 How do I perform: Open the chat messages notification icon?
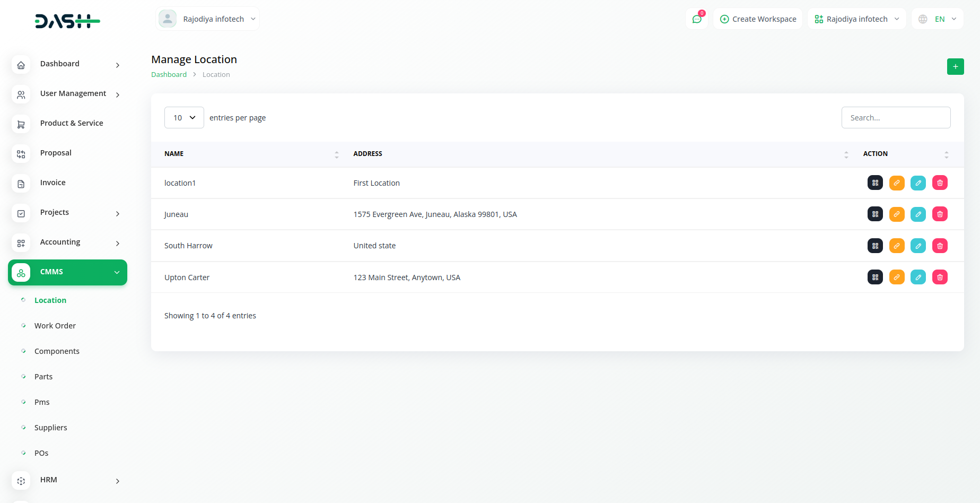point(697,19)
